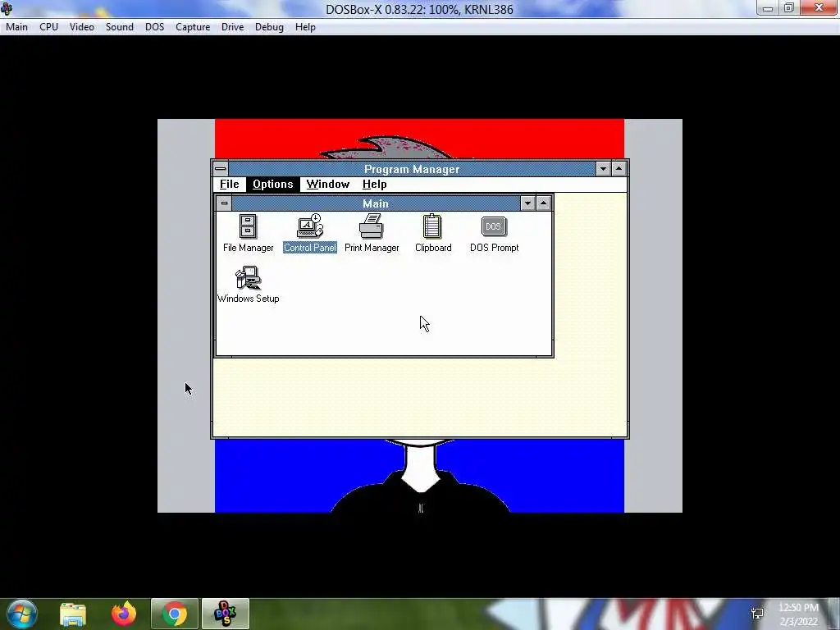The height and width of the screenshot is (630, 840).
Task: Switch to Chrome in the taskbar
Action: click(175, 614)
